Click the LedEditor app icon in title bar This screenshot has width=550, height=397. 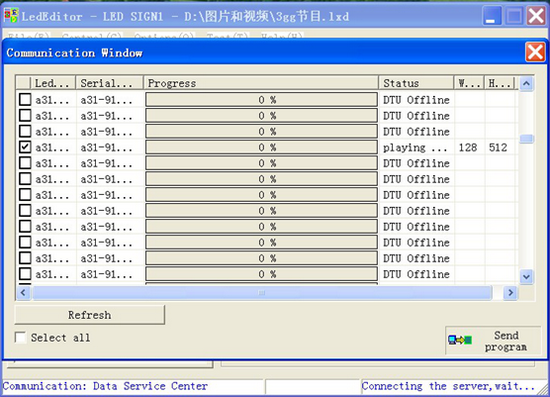pyautogui.click(x=11, y=15)
